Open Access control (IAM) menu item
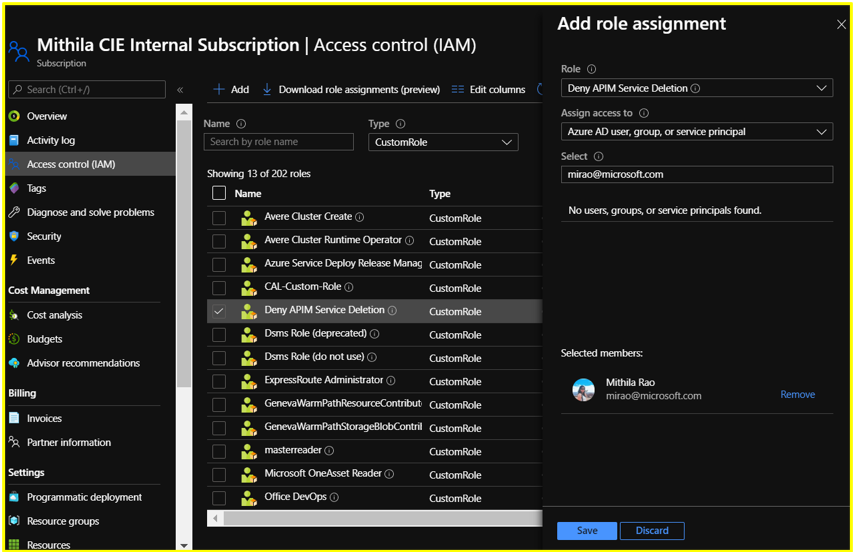The width and height of the screenshot is (855, 555). (x=91, y=164)
